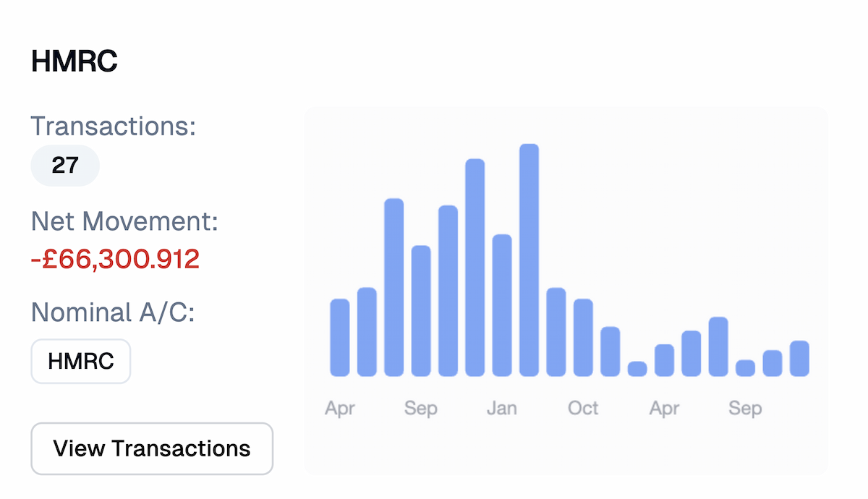This screenshot has width=868, height=499.
Task: Click the second tallest chart bar
Action: tap(475, 268)
